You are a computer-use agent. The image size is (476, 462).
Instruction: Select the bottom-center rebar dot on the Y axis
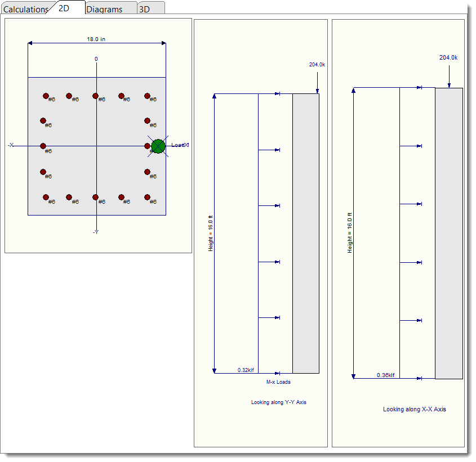click(x=95, y=197)
